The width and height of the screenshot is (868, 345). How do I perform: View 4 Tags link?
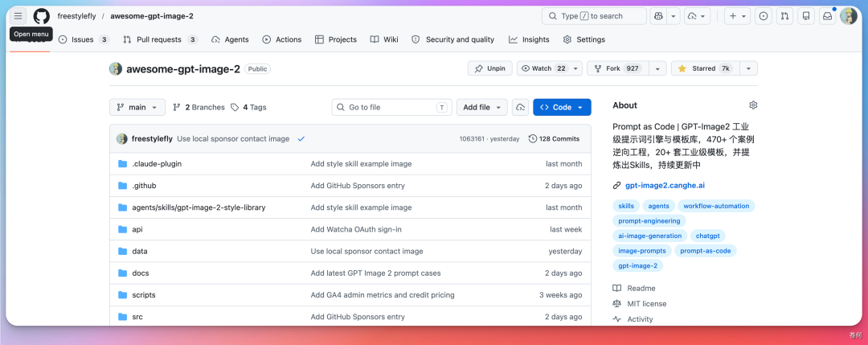tap(248, 108)
